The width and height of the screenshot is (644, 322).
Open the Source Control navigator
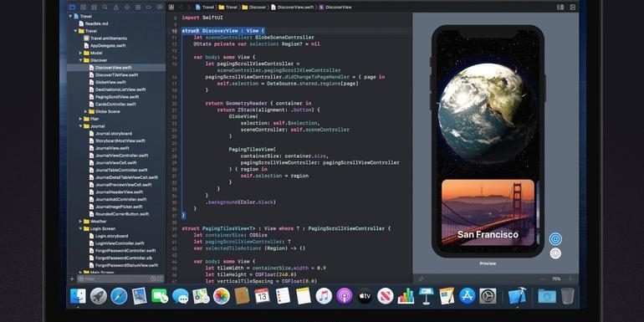[84, 7]
